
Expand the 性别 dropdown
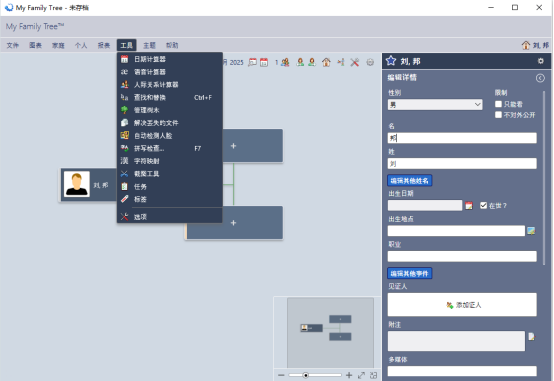tap(435, 105)
